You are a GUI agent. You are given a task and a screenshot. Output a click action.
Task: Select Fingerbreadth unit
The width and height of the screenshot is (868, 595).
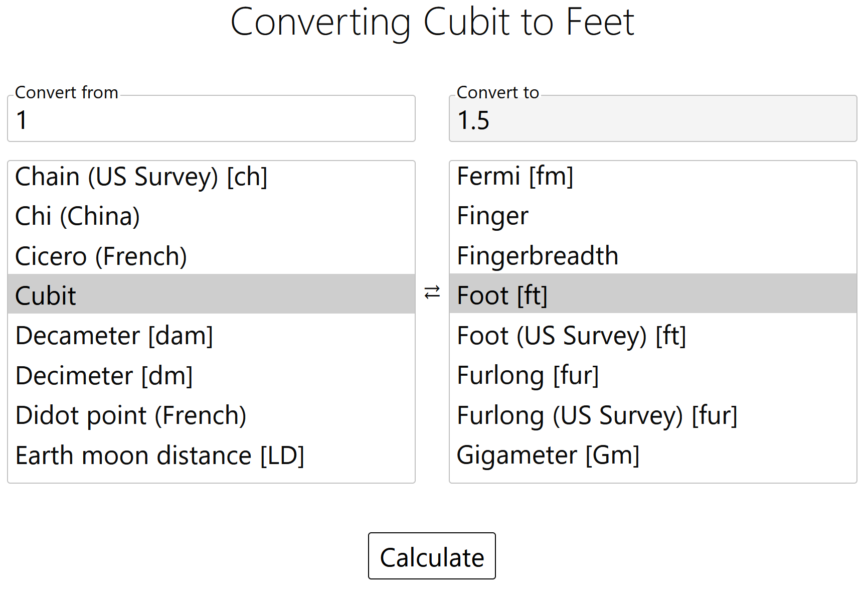652,256
